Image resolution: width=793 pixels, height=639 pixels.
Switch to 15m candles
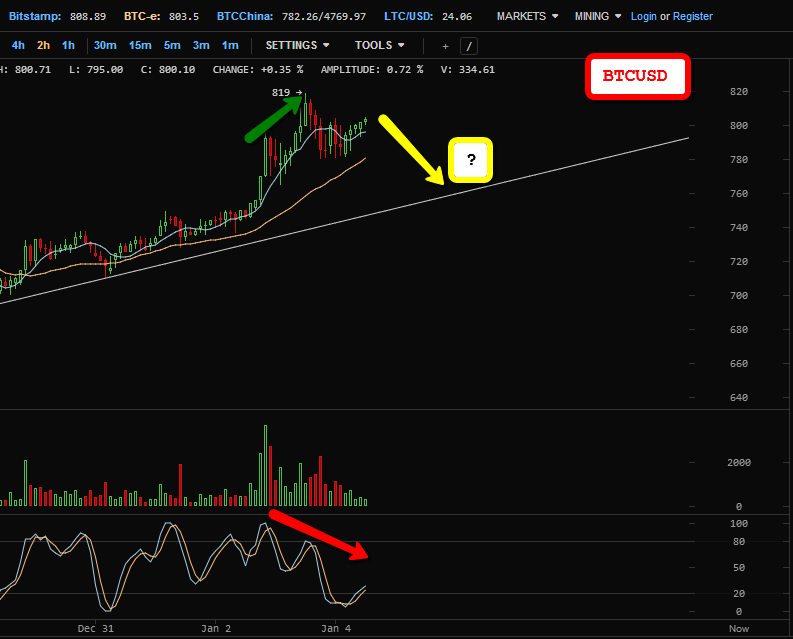click(x=140, y=46)
